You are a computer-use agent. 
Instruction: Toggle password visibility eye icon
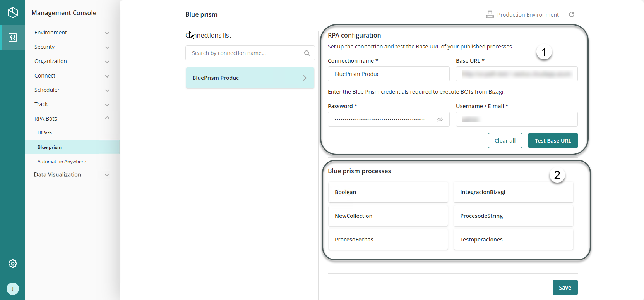pyautogui.click(x=440, y=119)
